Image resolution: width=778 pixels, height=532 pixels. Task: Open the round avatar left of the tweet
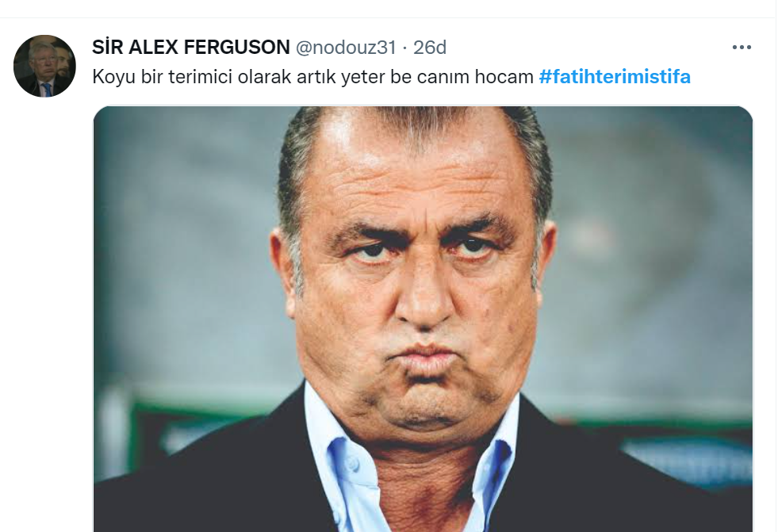(44, 66)
